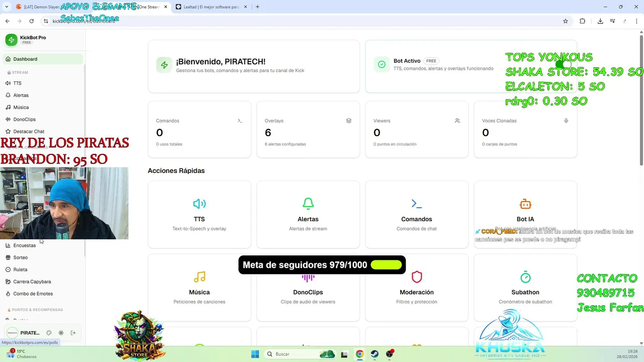
Task: Click the Windows Start button
Action: [x=255, y=354]
